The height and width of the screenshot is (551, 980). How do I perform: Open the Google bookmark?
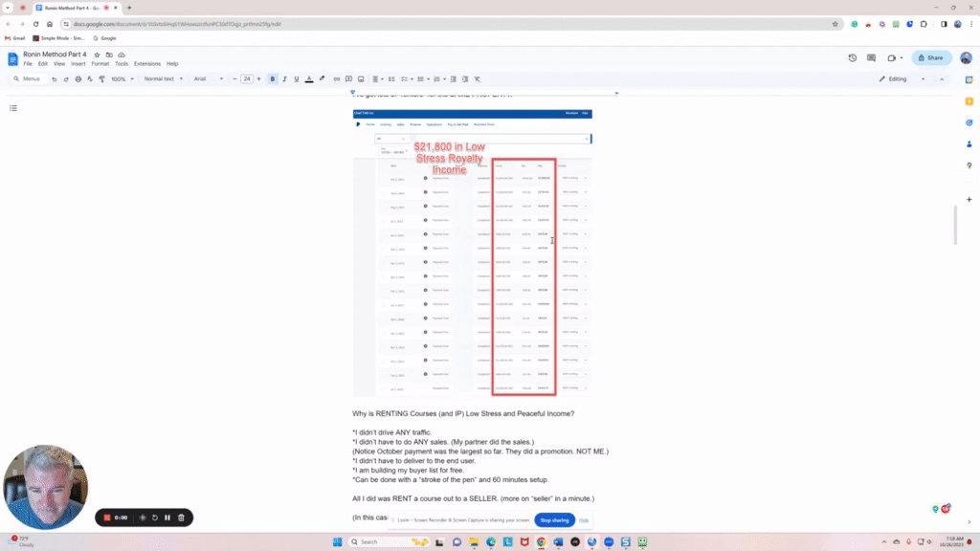tap(104, 38)
